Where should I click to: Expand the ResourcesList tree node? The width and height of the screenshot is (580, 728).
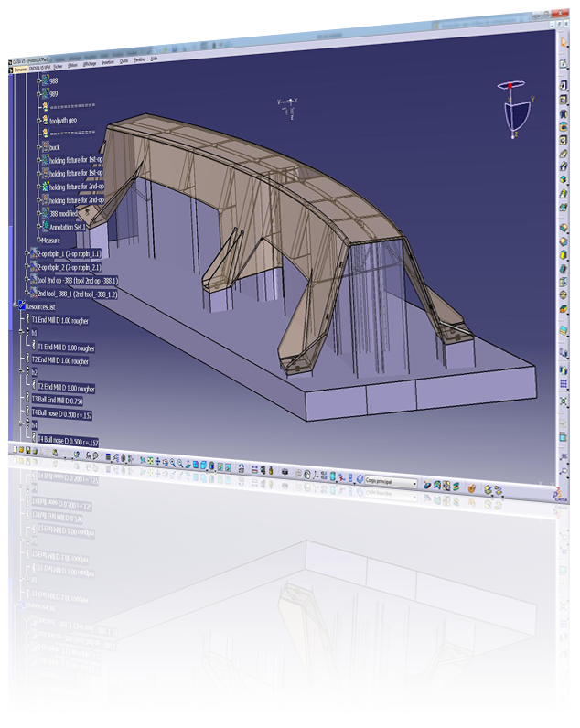point(13,307)
